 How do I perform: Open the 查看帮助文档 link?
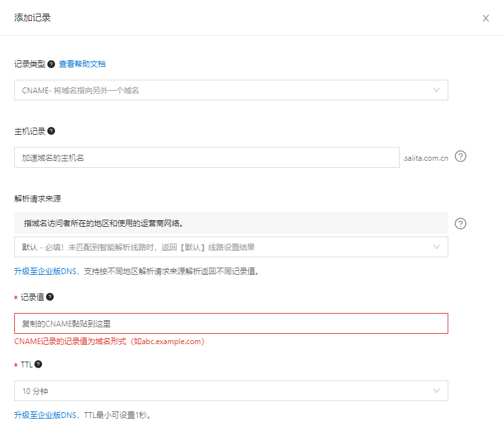(x=82, y=64)
